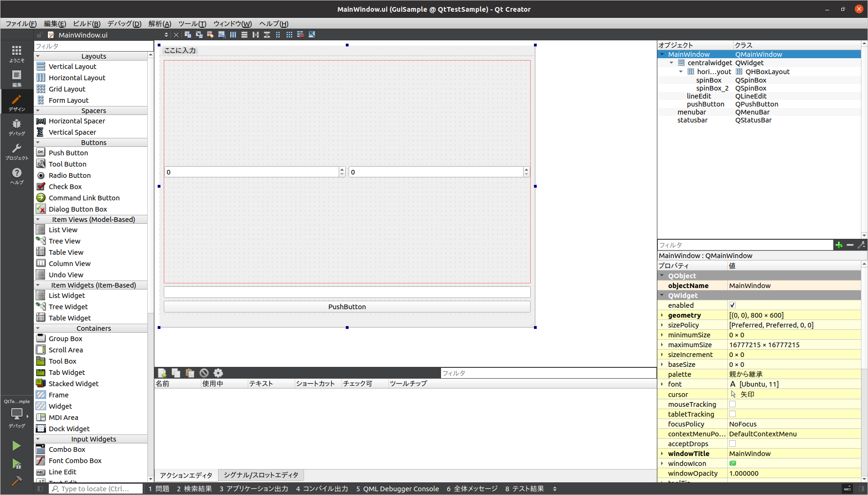Image resolution: width=868 pixels, height=495 pixels.
Task: Collapse the Containers widget category
Action: [x=38, y=328]
